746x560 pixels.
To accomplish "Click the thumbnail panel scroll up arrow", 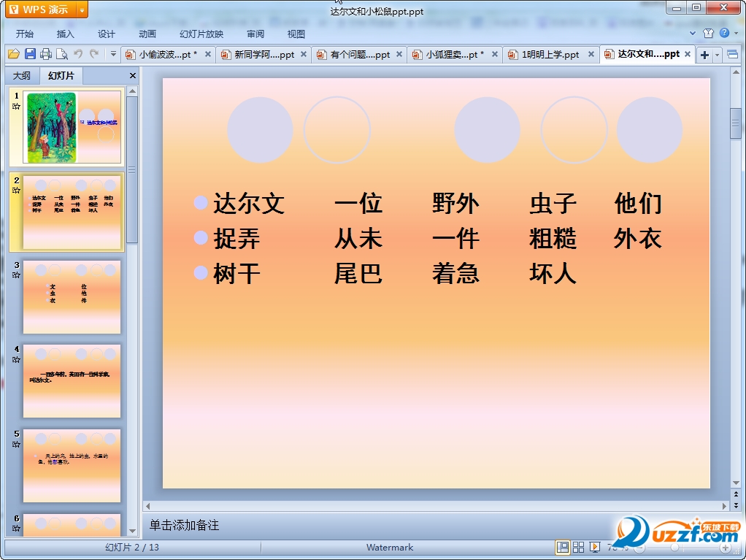I will click(x=133, y=91).
